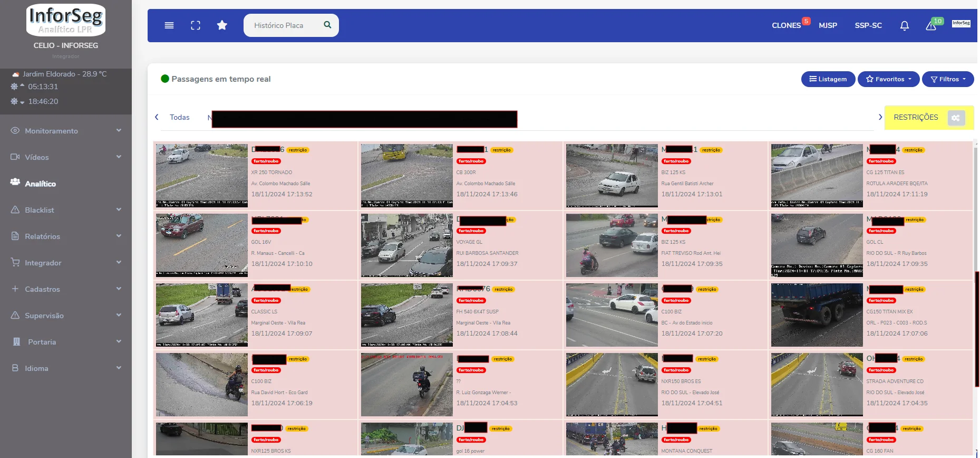Image resolution: width=980 pixels, height=458 pixels.
Task: Click the favorites star icon in top bar
Action: click(222, 25)
